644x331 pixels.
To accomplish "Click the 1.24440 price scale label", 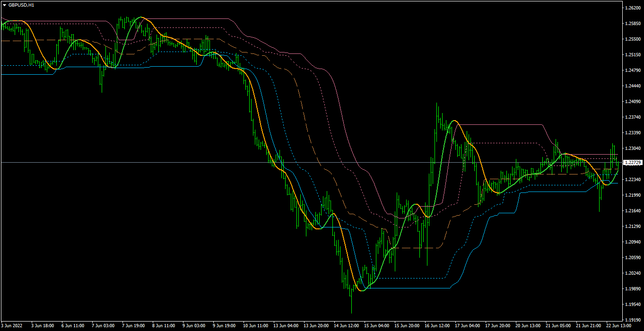I will (x=633, y=86).
